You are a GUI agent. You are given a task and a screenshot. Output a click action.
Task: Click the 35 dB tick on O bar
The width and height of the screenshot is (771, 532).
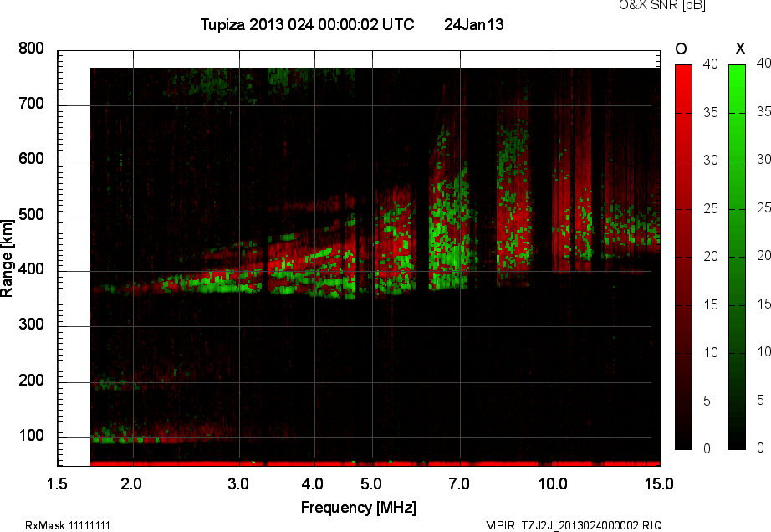point(711,113)
